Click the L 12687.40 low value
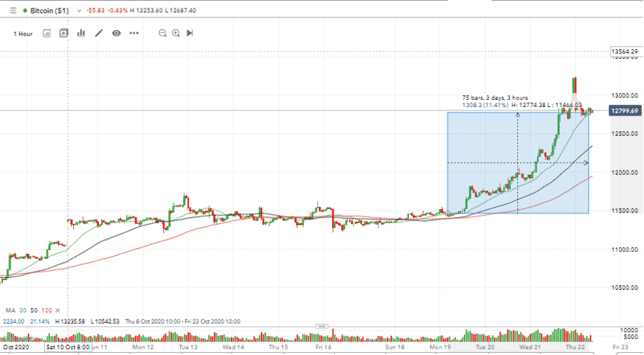Viewport: 644px width, 355px height. coord(181,11)
